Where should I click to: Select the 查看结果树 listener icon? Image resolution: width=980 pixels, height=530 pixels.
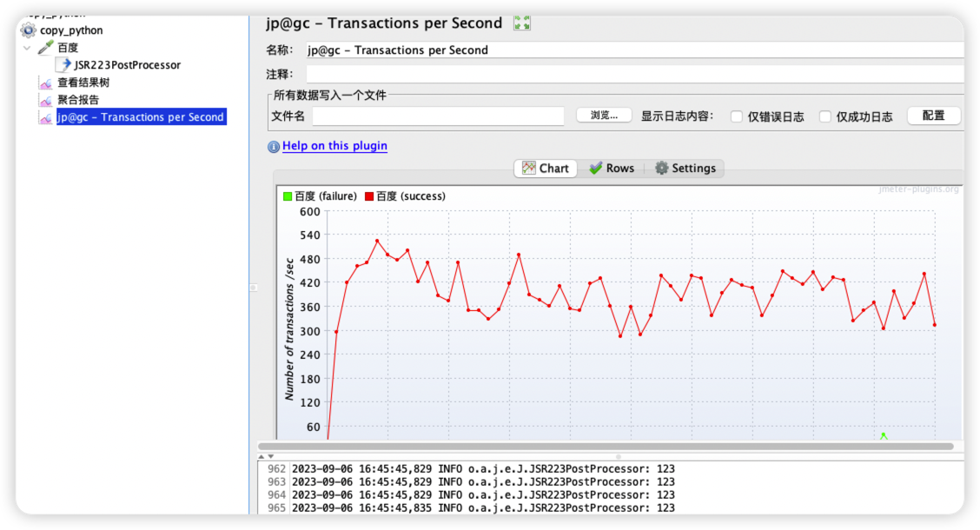pos(45,82)
